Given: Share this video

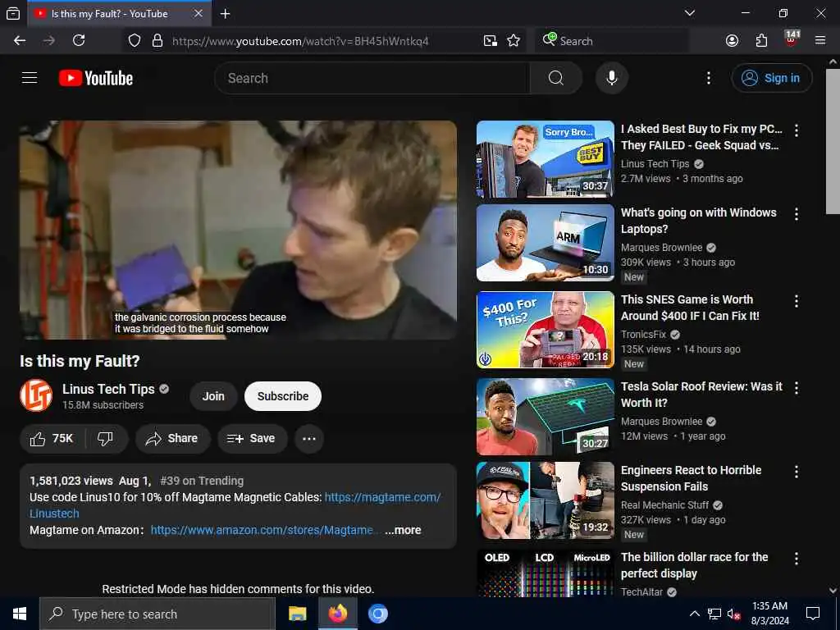Looking at the screenshot, I should [x=172, y=439].
